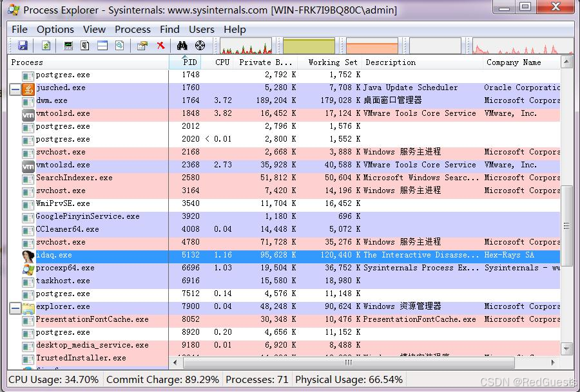Select the svchost.exe row with PID 4780

click(284, 243)
